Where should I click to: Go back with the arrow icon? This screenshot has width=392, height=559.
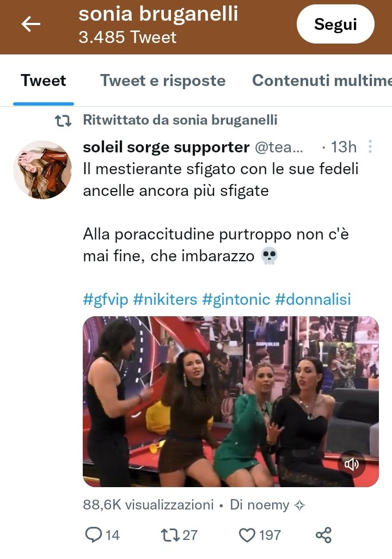point(30,24)
